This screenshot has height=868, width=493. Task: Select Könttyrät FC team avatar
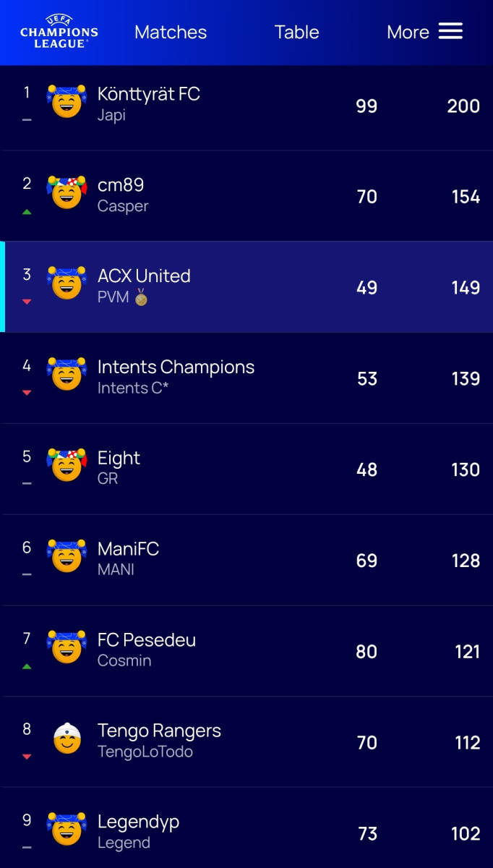[67, 102]
